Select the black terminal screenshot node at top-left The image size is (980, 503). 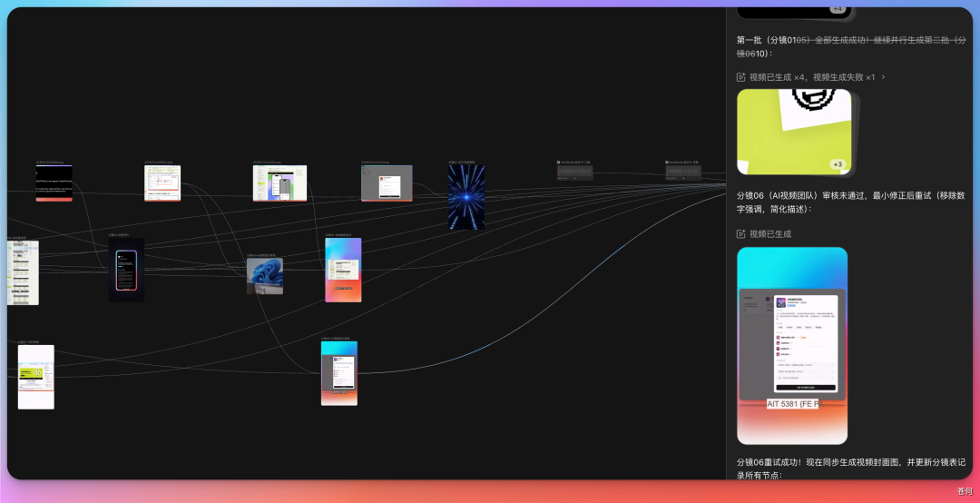[x=54, y=183]
